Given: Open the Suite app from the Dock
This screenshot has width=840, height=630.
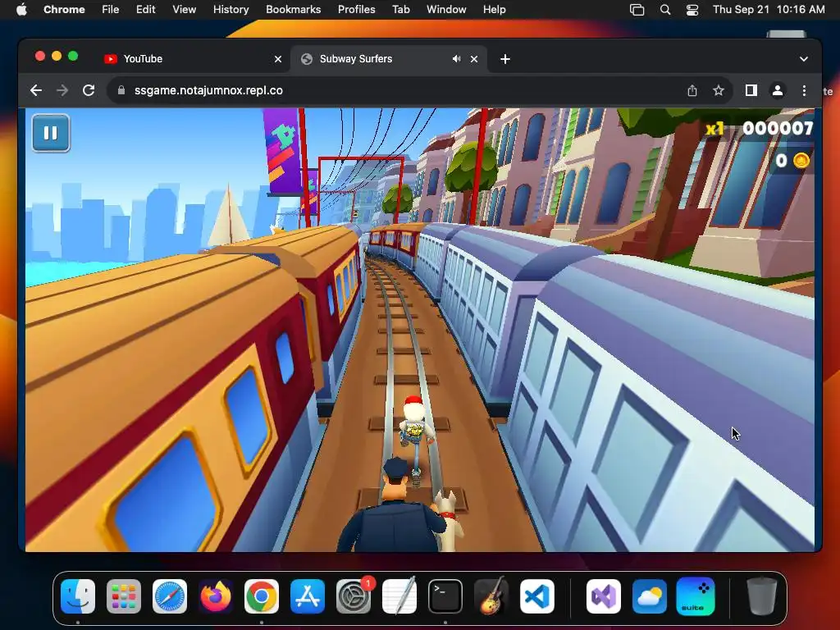Looking at the screenshot, I should click(x=696, y=596).
